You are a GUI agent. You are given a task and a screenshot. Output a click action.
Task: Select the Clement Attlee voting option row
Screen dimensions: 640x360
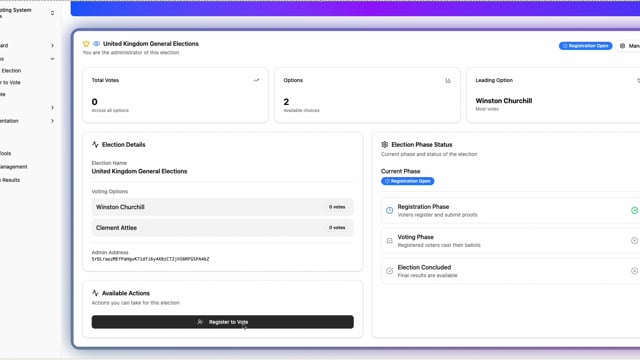222,228
